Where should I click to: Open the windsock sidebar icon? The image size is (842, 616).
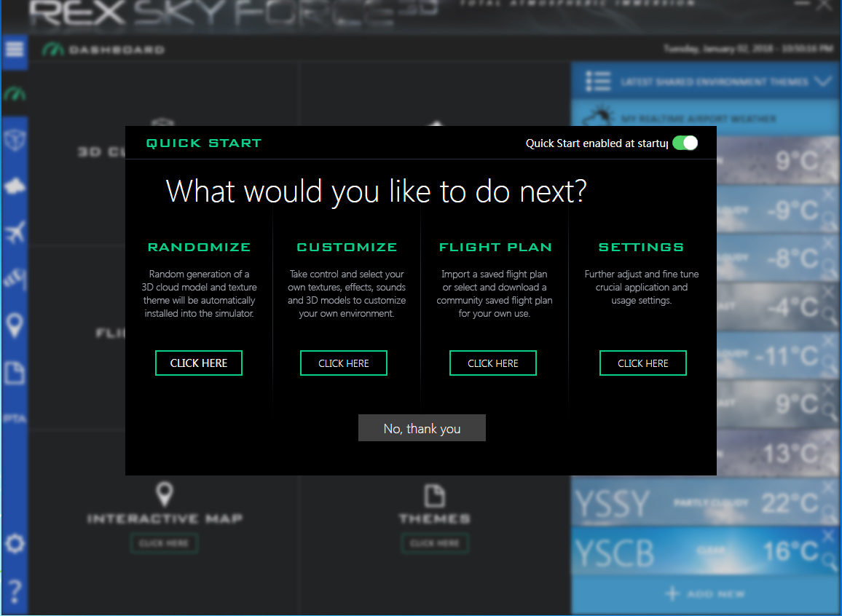coord(15,280)
